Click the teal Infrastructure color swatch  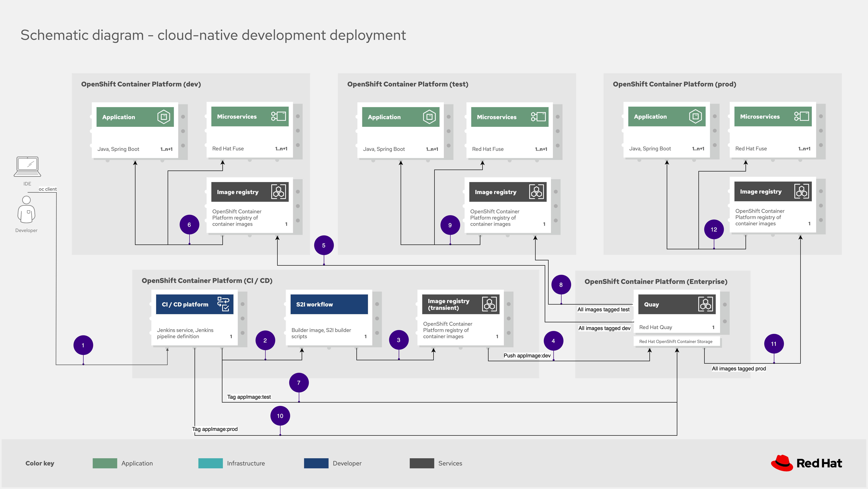211,463
